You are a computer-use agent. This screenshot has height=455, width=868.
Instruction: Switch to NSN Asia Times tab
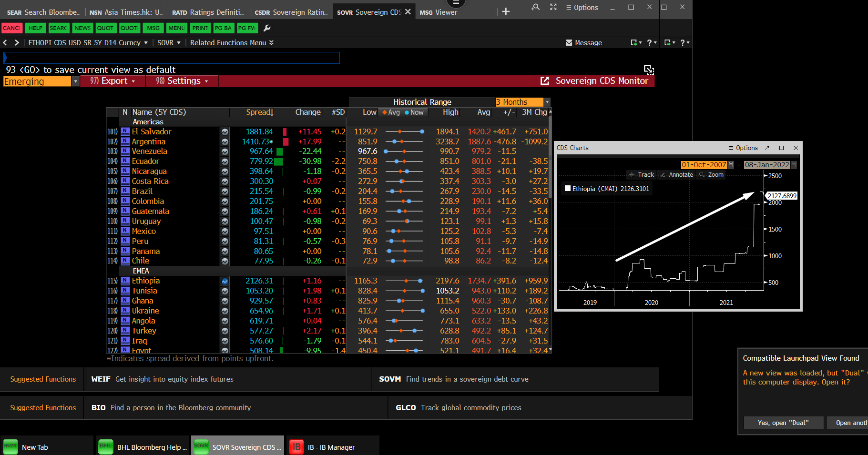pos(126,12)
